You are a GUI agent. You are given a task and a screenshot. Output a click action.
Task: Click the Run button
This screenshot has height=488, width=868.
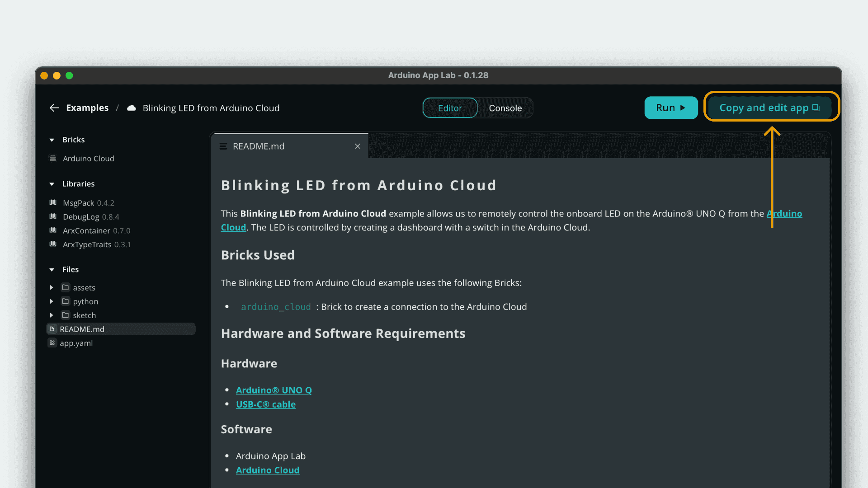[671, 108]
